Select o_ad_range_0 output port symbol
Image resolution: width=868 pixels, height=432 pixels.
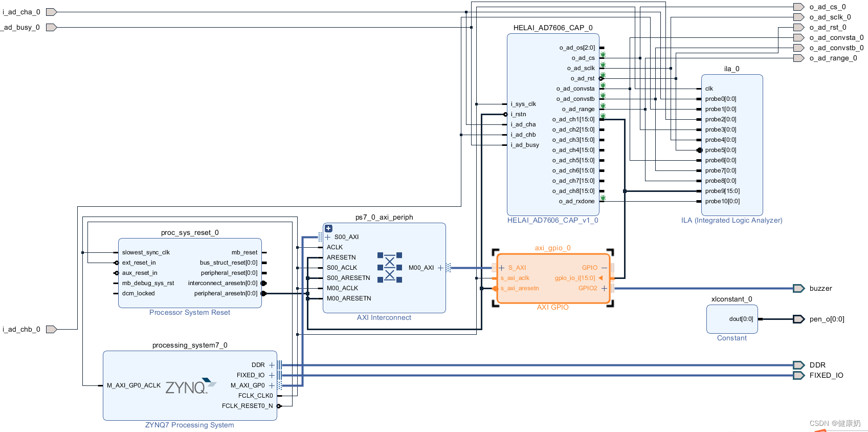pos(798,58)
